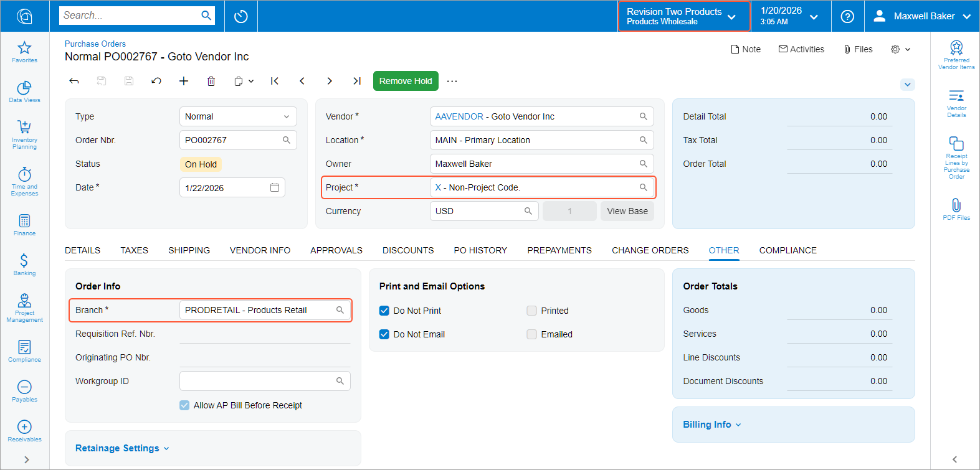Switch to the VENDOR INFO tab
The width and height of the screenshot is (980, 470).
point(260,250)
